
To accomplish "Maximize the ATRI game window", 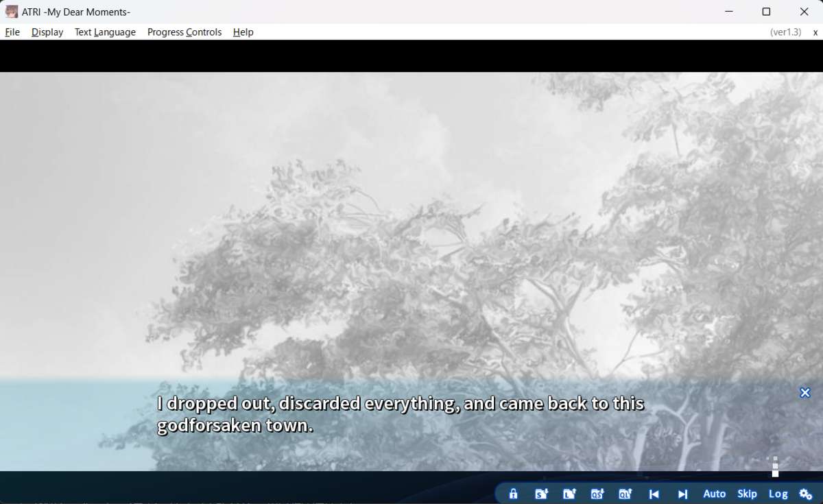I will [766, 12].
